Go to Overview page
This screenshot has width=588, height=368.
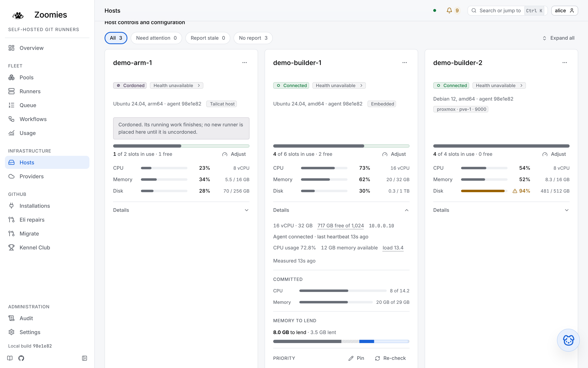click(x=47, y=48)
